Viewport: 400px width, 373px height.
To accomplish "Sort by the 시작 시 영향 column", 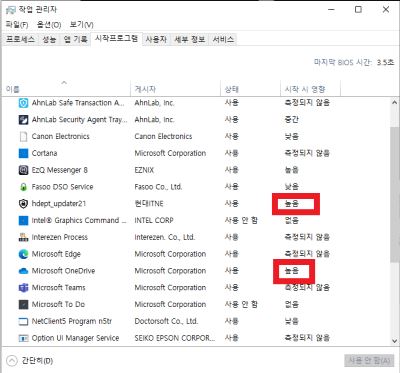I will (x=310, y=89).
